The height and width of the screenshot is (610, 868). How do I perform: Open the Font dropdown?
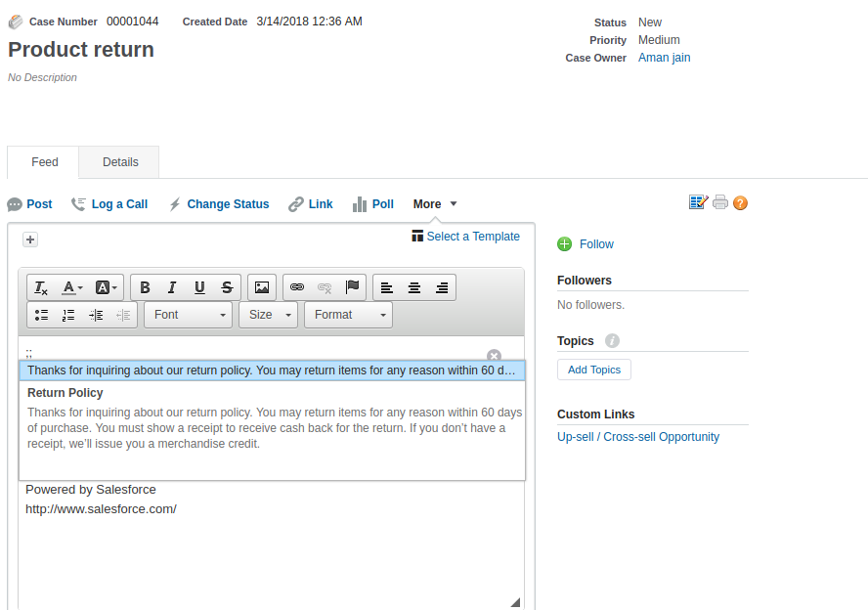pyautogui.click(x=188, y=315)
